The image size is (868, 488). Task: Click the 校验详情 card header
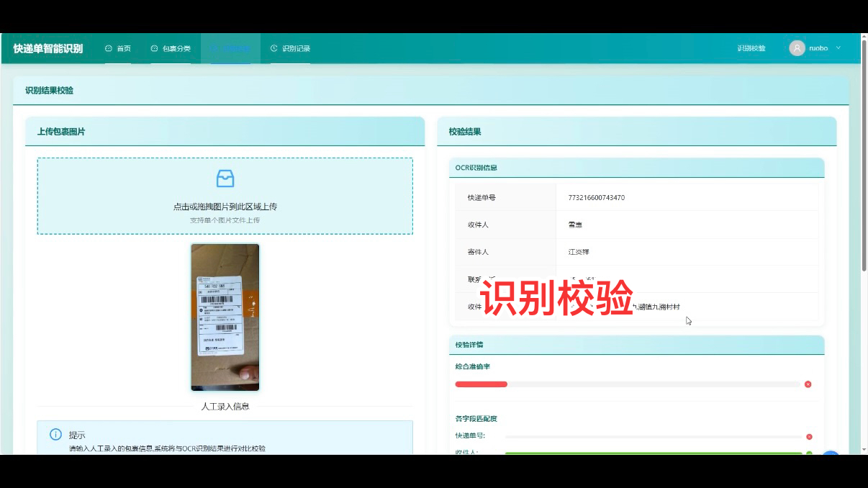click(x=637, y=345)
